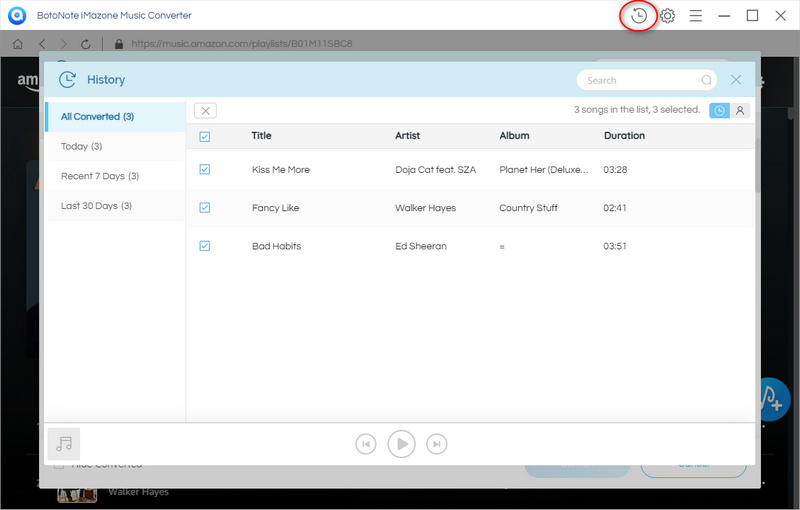Toggle the select-all checkbox in header

[205, 136]
